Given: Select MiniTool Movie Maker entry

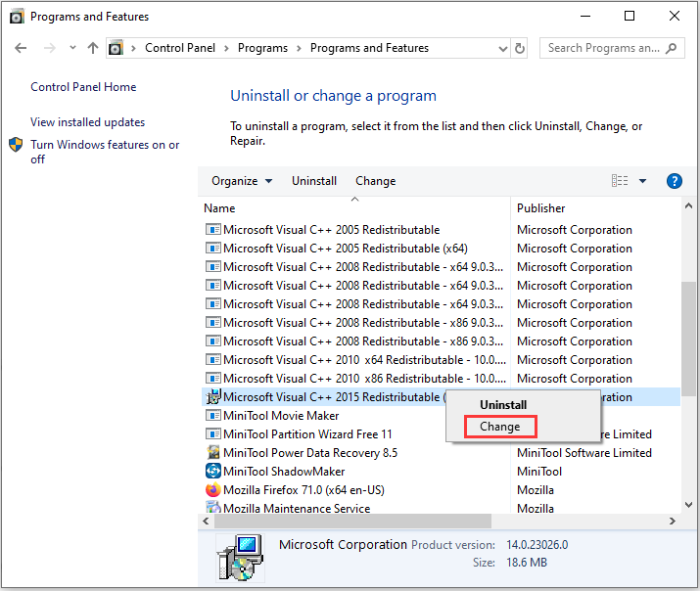Looking at the screenshot, I should point(281,416).
